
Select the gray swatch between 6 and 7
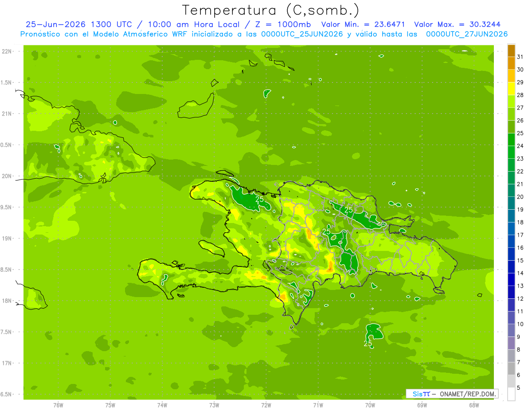511,368
